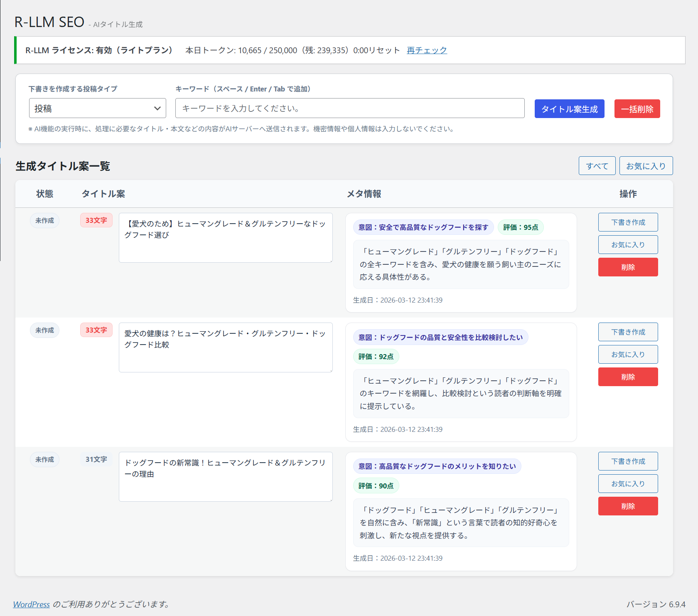Favorite the 【愛犬のため】 title row
This screenshot has width=698, height=616.
coord(628,245)
